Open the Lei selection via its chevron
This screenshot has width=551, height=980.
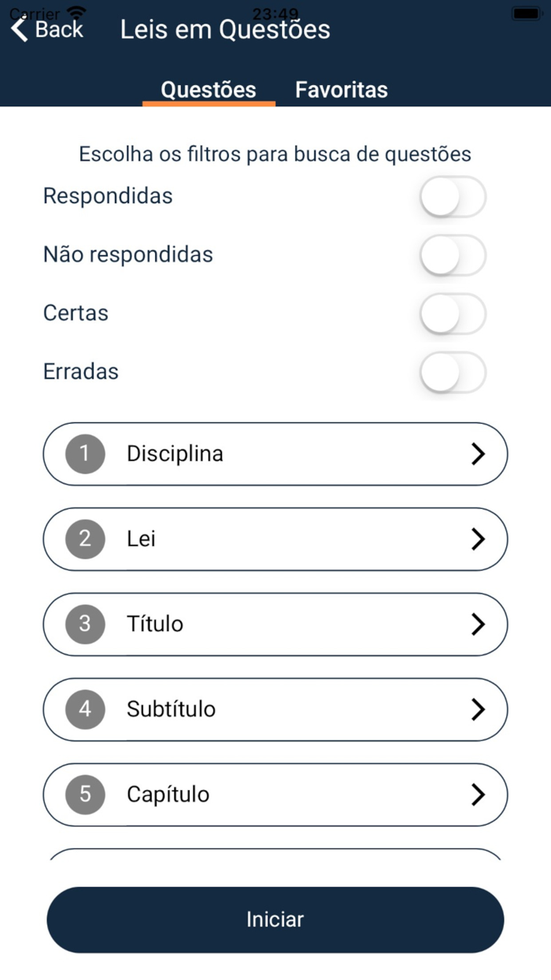[x=479, y=539]
